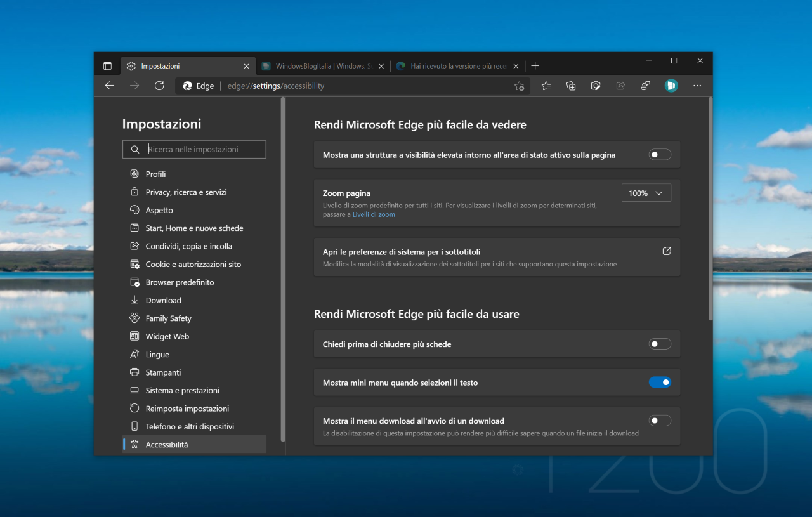Minimize the Edge window
812x517 pixels.
[648, 61]
